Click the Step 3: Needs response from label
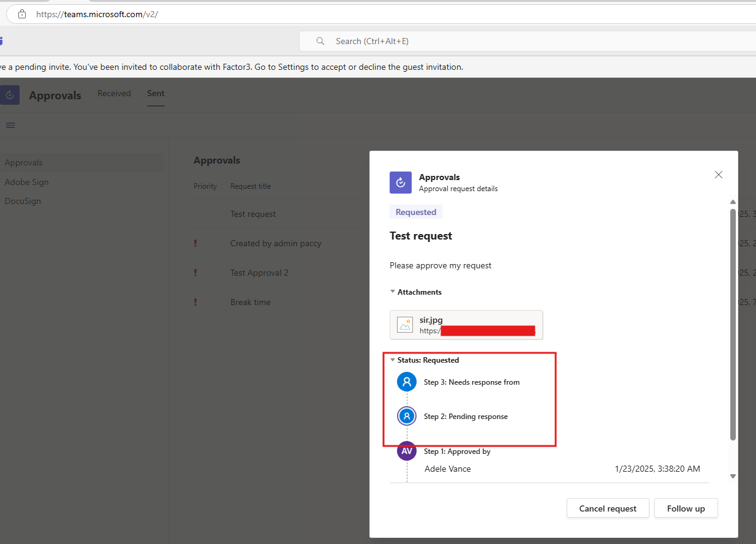Image resolution: width=756 pixels, height=544 pixels. pos(472,382)
